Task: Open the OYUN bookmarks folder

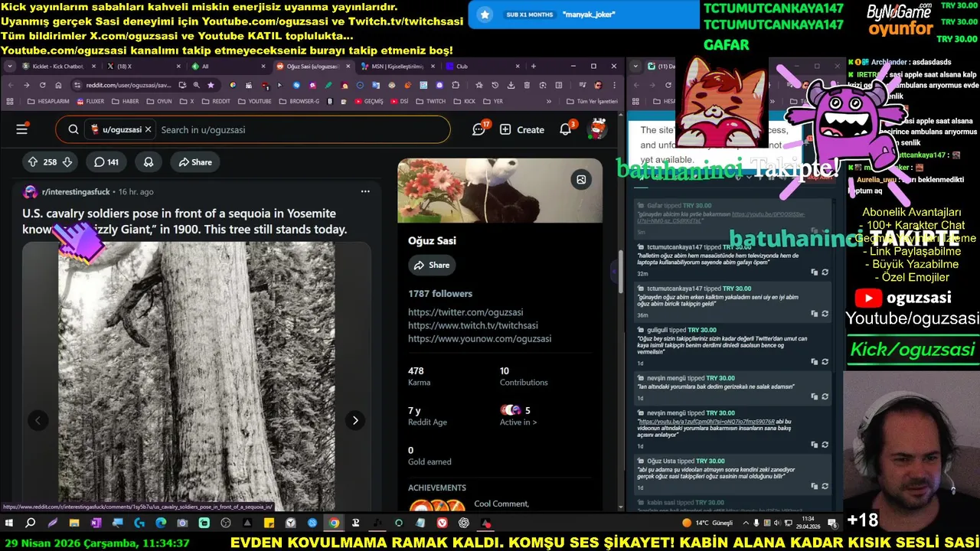Action: [x=158, y=101]
